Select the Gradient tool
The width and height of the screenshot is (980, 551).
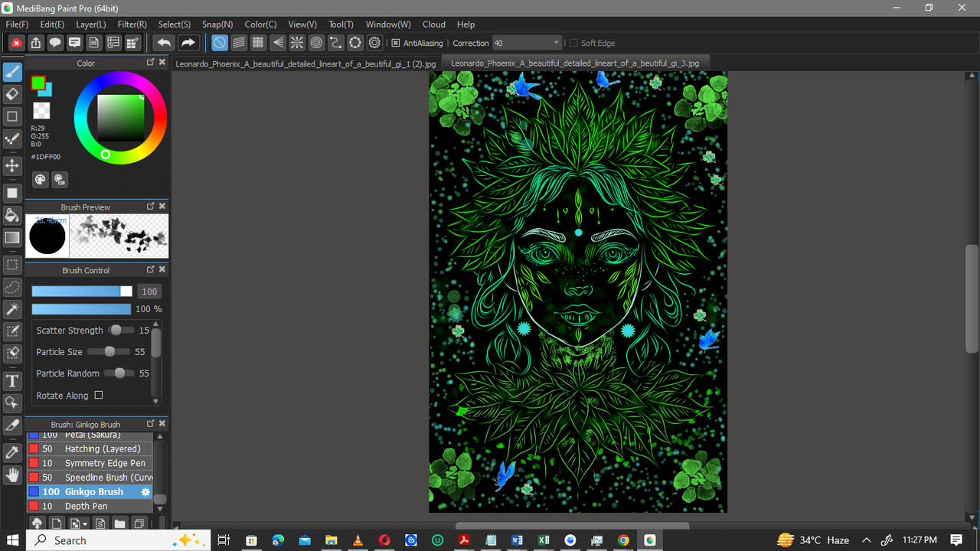pyautogui.click(x=12, y=237)
